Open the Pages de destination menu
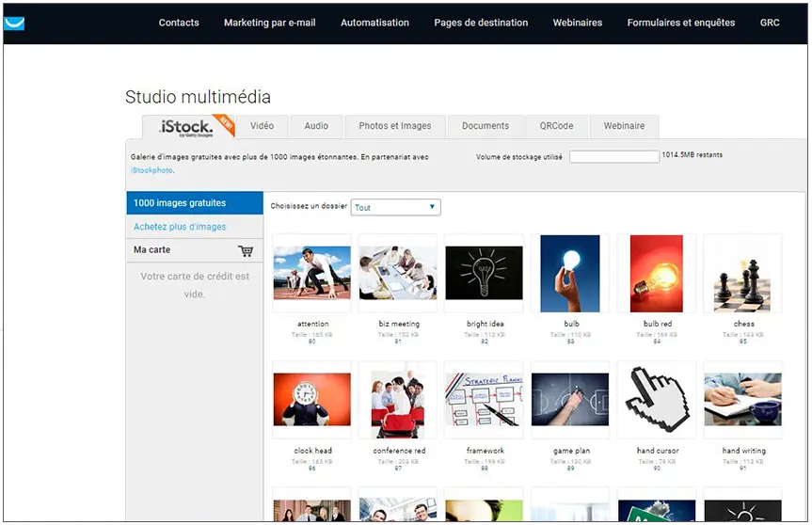 tap(481, 23)
